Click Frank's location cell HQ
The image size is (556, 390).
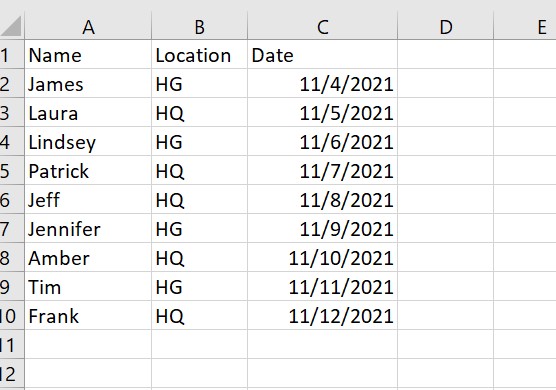(x=199, y=316)
